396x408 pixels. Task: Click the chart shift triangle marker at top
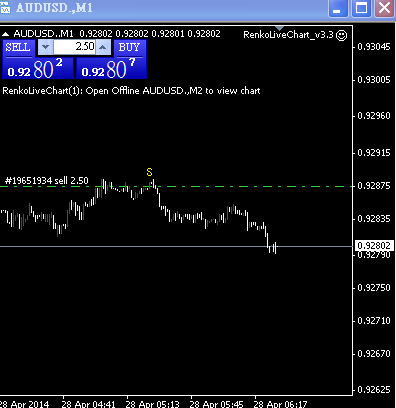pos(280,28)
